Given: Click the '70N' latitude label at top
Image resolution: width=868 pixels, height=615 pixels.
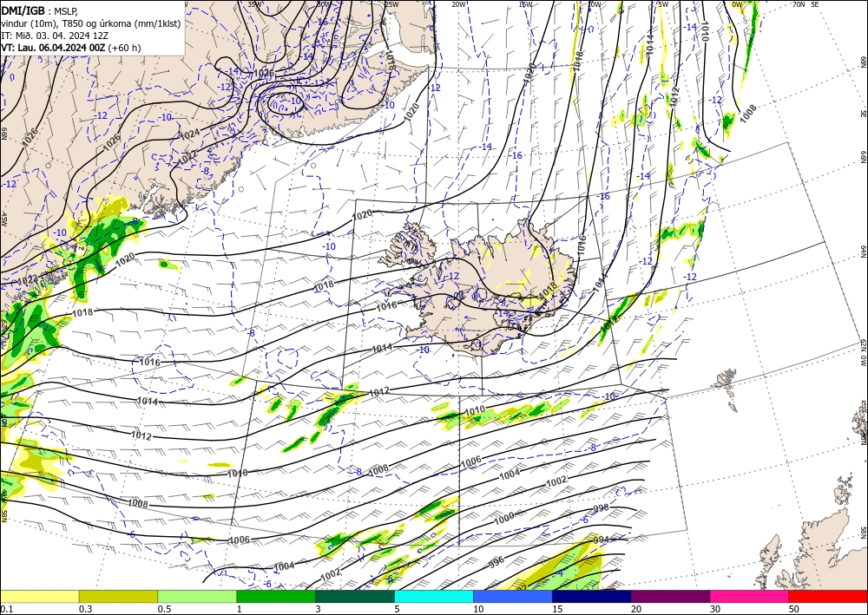Looking at the screenshot, I should 799,4.
